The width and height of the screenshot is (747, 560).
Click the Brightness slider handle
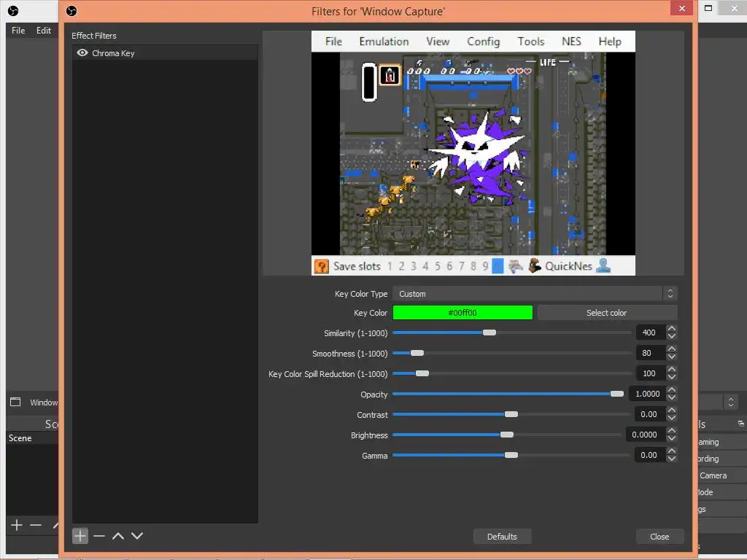507,435
